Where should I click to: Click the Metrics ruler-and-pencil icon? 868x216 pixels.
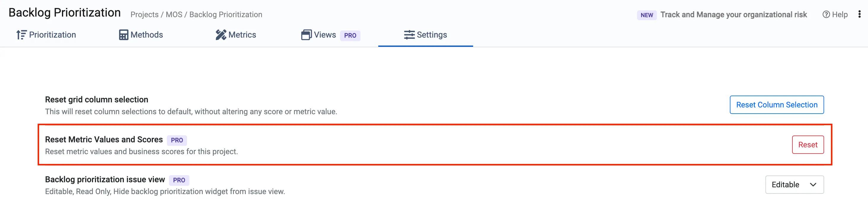(221, 35)
